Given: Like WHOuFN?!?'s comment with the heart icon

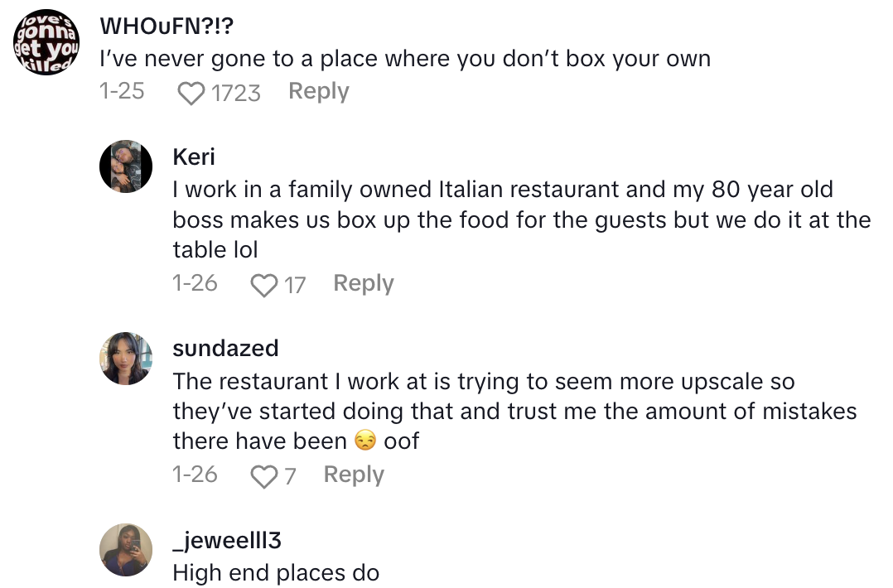Looking at the screenshot, I should 191,92.
